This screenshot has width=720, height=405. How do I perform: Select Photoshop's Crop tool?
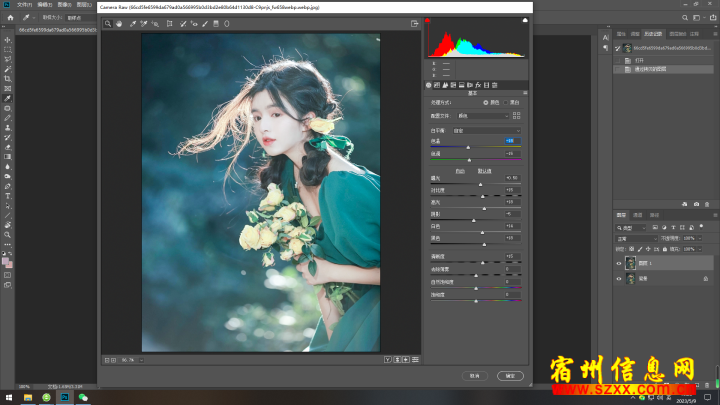click(7, 79)
